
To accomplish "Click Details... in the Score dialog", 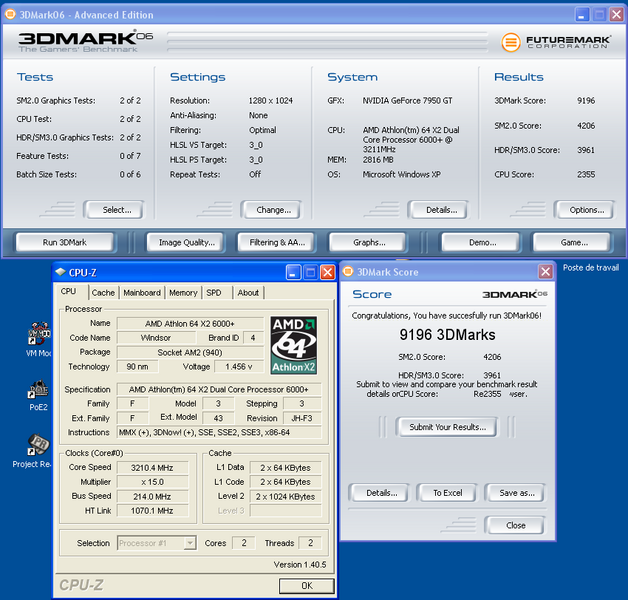I will point(379,493).
